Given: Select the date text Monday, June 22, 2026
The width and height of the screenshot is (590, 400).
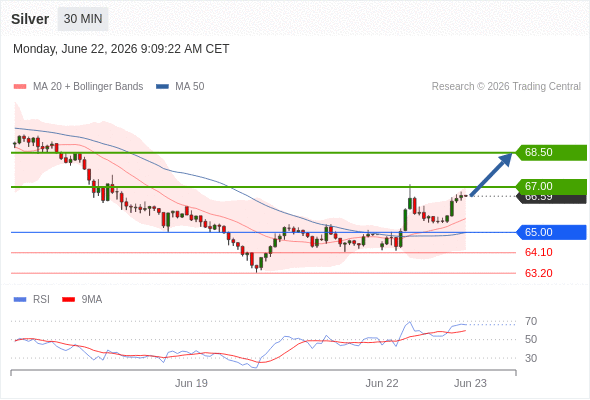Looking at the screenshot, I should click(75, 49).
